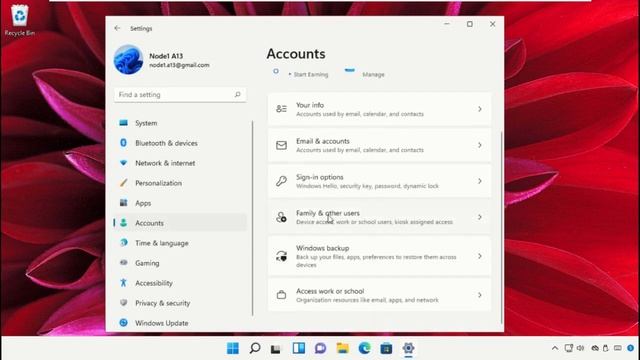This screenshot has width=640, height=360.
Task: Click the Manage link under Accounts
Action: (x=373, y=75)
